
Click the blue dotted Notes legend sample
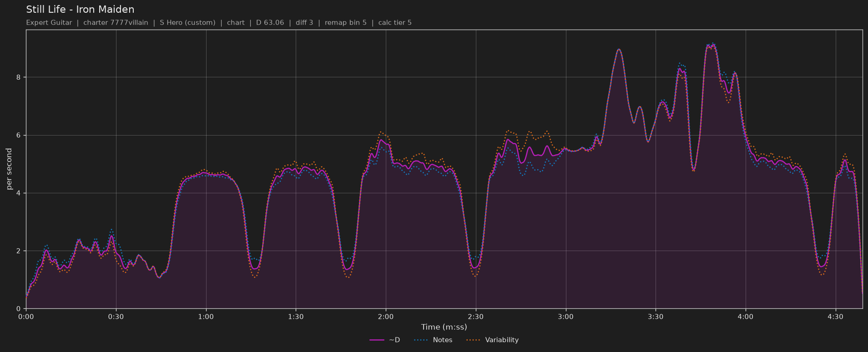[x=421, y=340]
